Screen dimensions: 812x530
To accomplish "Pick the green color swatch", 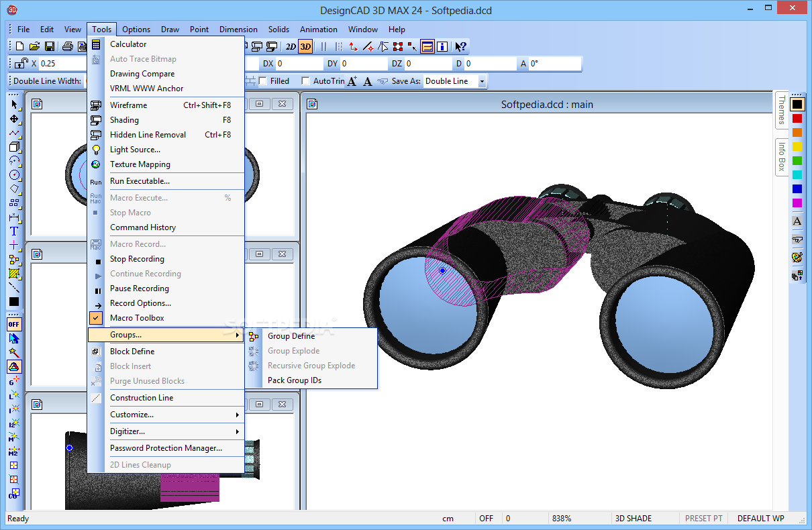I will tap(797, 160).
